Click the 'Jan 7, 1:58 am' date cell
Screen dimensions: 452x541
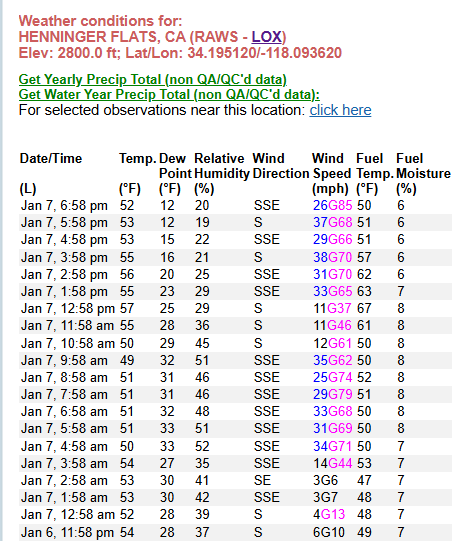64,498
